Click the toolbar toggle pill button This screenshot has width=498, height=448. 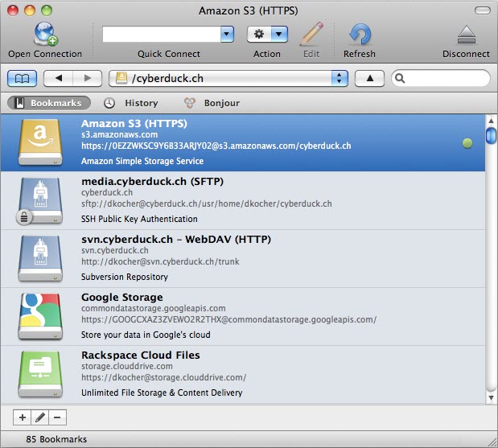pyautogui.click(x=483, y=10)
